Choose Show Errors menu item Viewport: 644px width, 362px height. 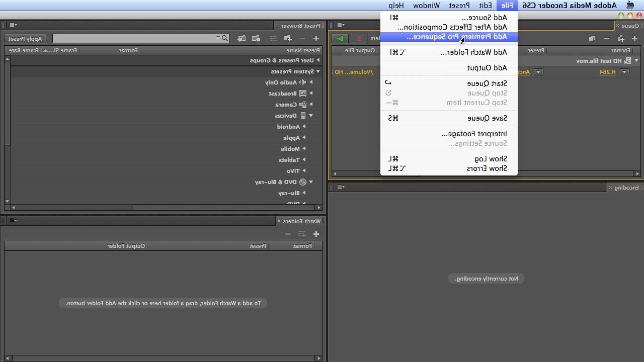(x=449, y=168)
